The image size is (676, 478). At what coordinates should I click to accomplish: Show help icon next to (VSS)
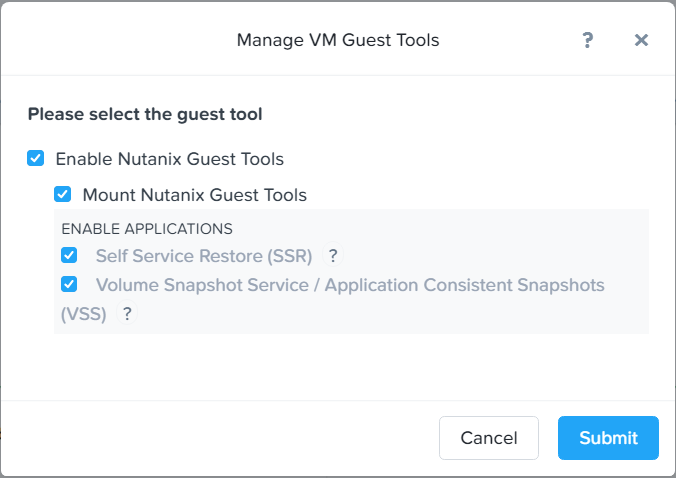tap(127, 313)
